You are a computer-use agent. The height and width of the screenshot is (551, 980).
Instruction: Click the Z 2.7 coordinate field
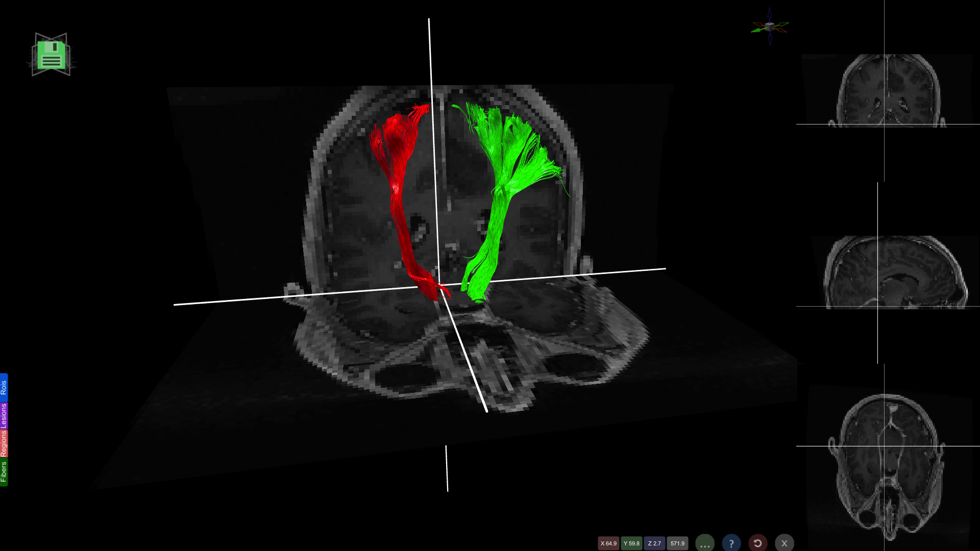[x=654, y=543]
